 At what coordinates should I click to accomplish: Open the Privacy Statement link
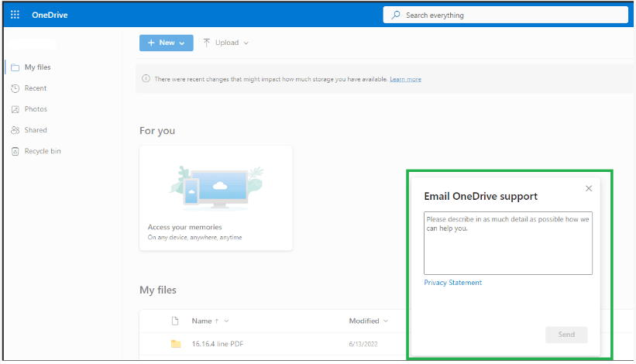[x=452, y=283]
